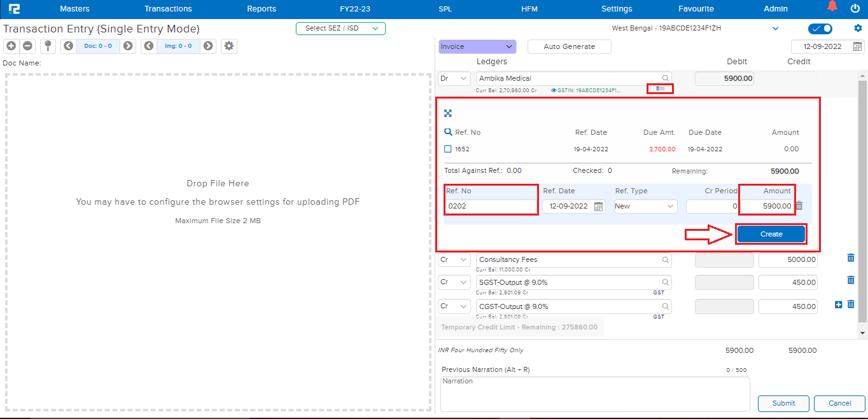Click the notification bell icon

[x=832, y=8]
